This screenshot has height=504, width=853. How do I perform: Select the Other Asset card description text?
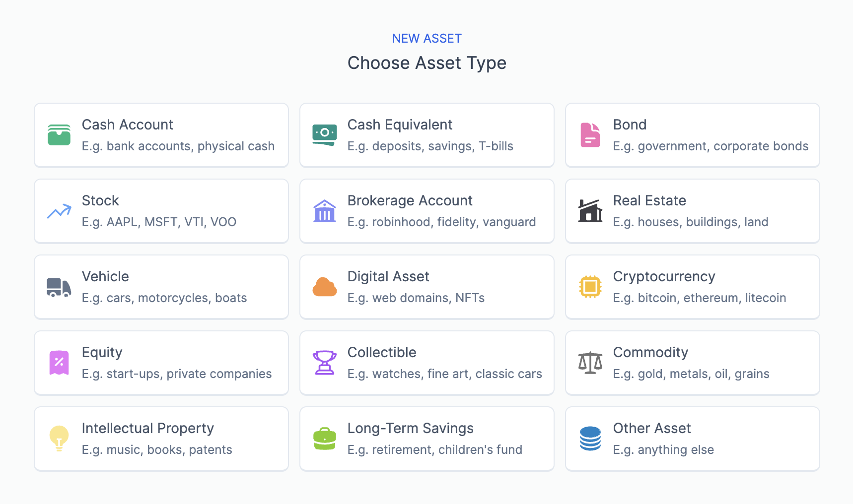tap(663, 450)
